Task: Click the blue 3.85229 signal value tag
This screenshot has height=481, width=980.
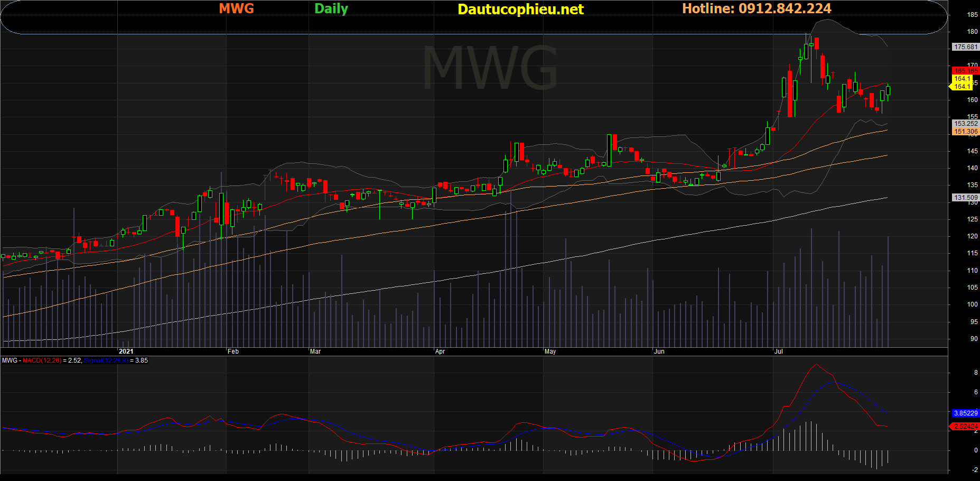Action: point(966,413)
